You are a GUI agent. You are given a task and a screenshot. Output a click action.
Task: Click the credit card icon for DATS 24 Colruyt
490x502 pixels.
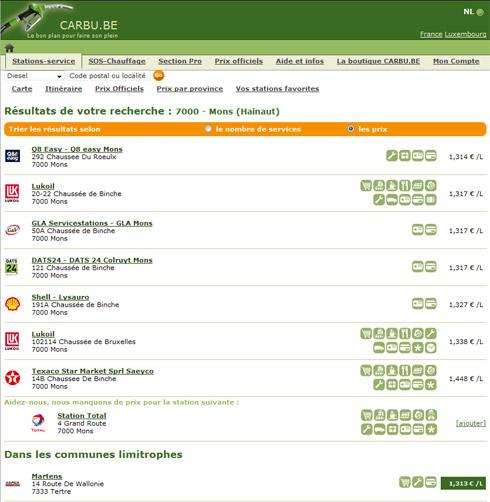(431, 267)
